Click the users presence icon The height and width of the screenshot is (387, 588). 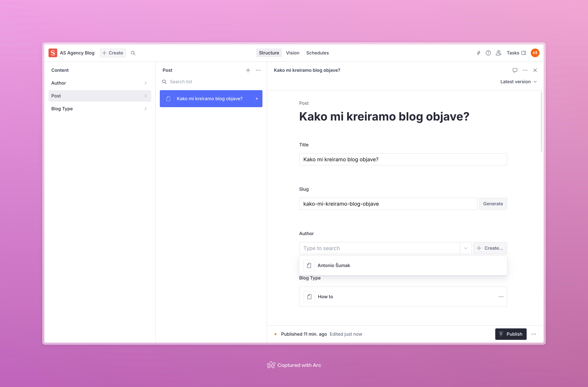[498, 53]
